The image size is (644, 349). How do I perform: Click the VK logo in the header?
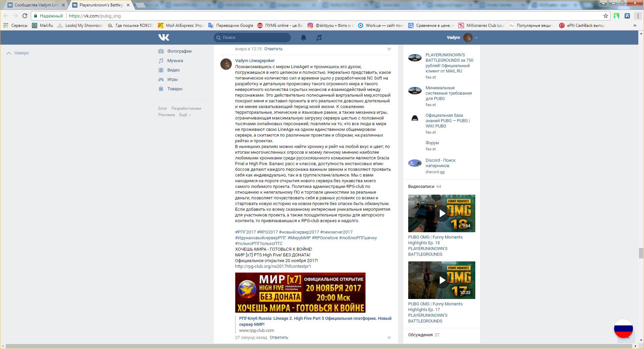[x=164, y=37]
